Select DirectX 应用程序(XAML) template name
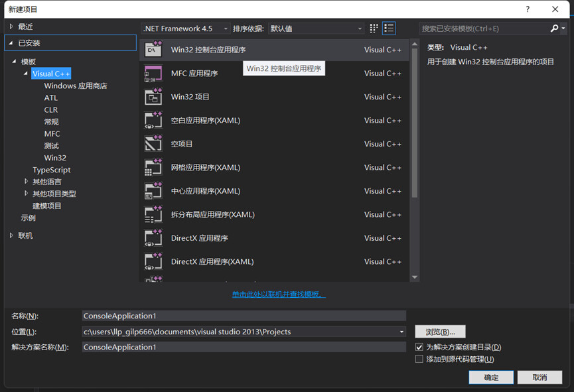Image resolution: width=574 pixels, height=392 pixels. pos(212,262)
